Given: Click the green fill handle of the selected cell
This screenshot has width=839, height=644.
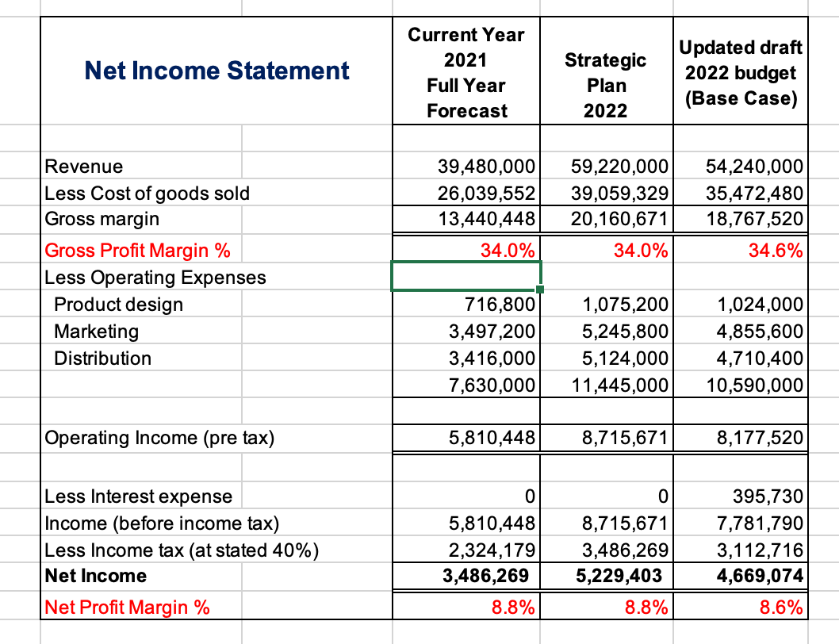Looking at the screenshot, I should [x=540, y=289].
